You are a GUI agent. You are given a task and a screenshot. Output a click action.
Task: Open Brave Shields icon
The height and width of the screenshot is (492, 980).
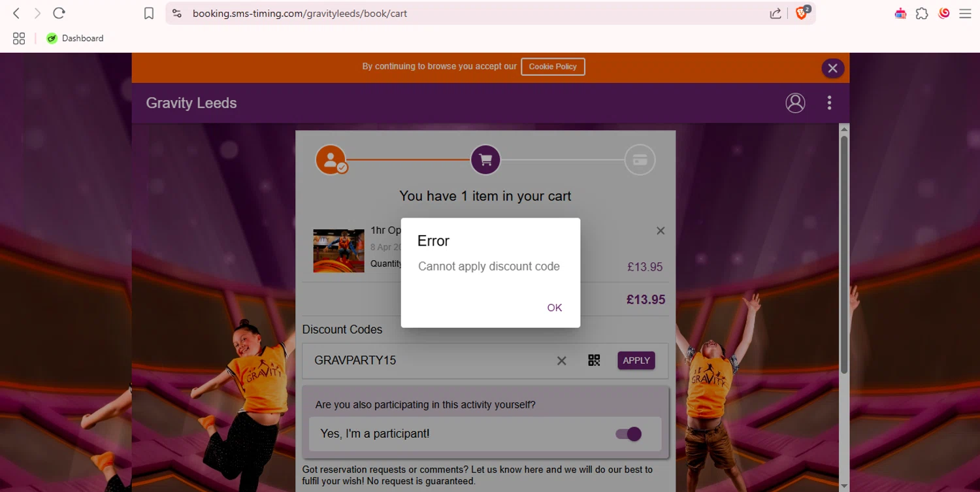pyautogui.click(x=802, y=13)
